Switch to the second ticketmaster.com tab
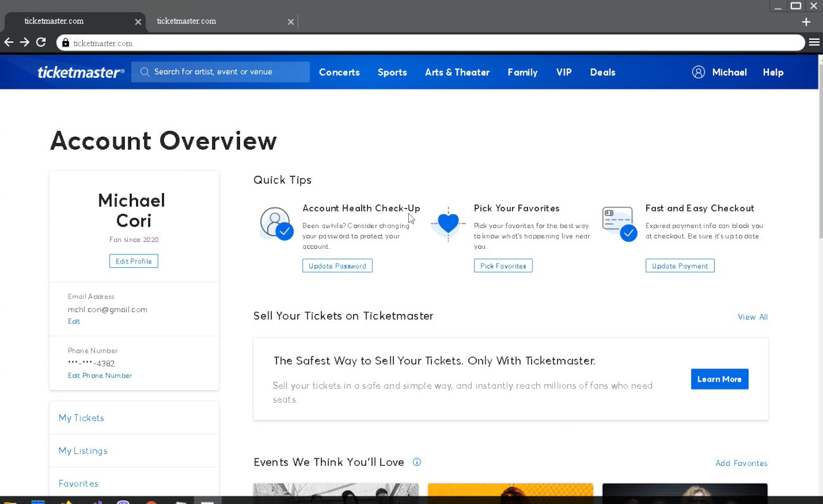The width and height of the screenshot is (823, 504). 222,22
